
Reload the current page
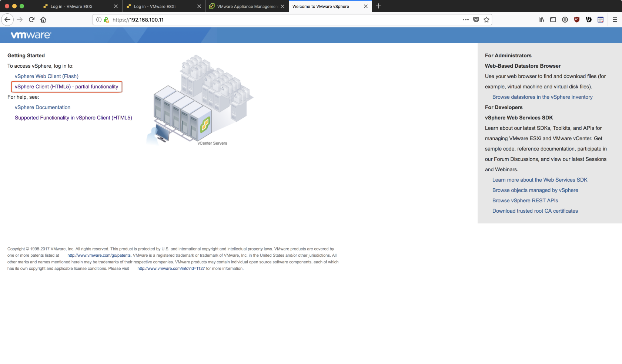click(31, 20)
